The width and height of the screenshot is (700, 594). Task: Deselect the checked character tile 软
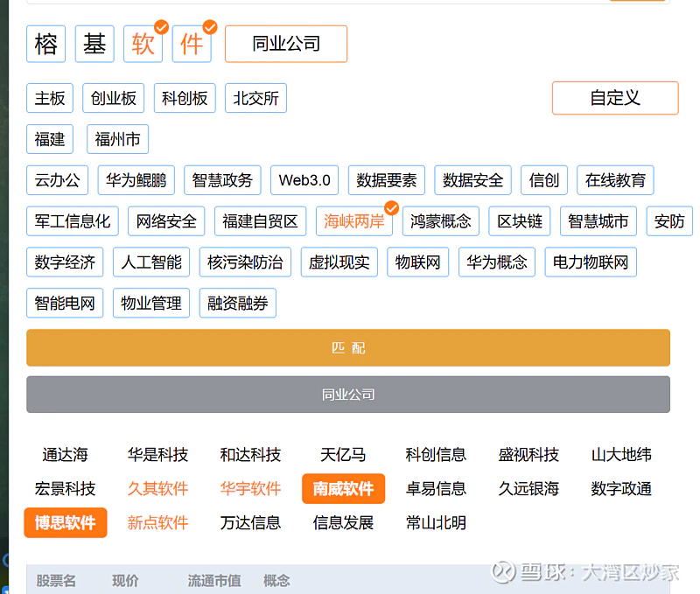pyautogui.click(x=143, y=44)
